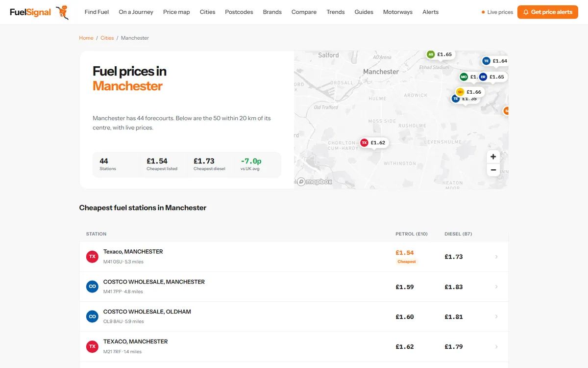This screenshot has width=588, height=368.
Task: Click the green MO station marker
Action: [464, 77]
